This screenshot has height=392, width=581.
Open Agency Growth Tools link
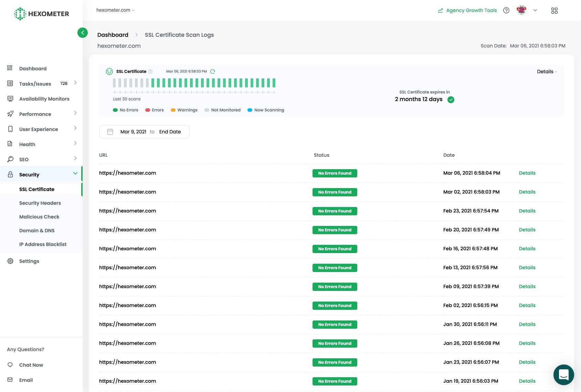471,10
